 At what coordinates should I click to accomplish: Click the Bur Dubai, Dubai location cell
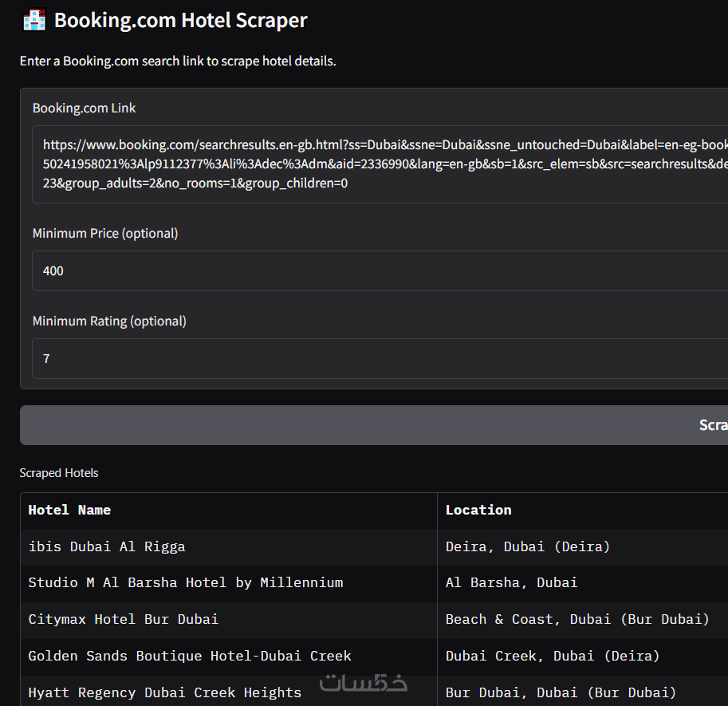561,692
